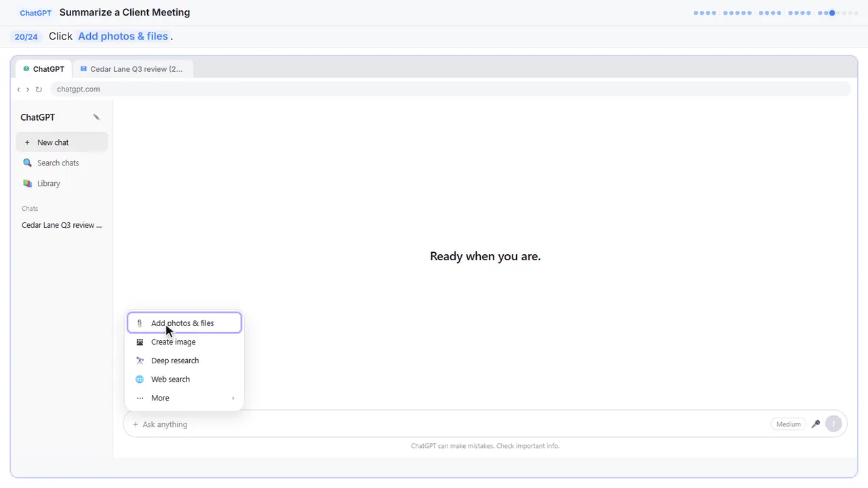Click the pencil icon beside the sidebar ChatGPT title

[x=96, y=117]
